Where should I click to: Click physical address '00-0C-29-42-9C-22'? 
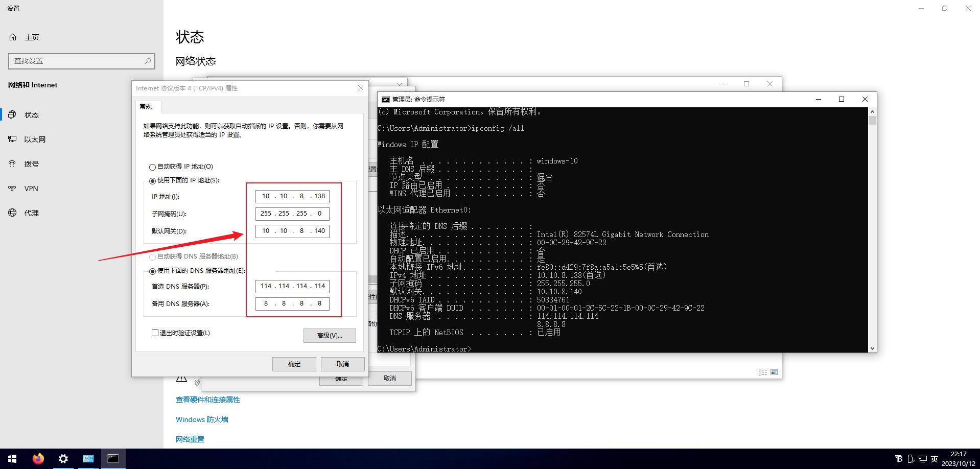pos(571,243)
